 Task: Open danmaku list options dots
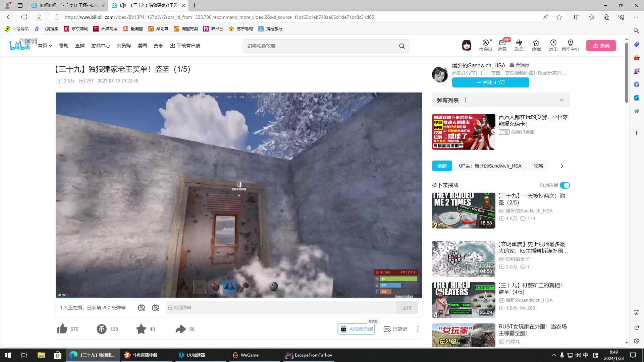(x=466, y=100)
